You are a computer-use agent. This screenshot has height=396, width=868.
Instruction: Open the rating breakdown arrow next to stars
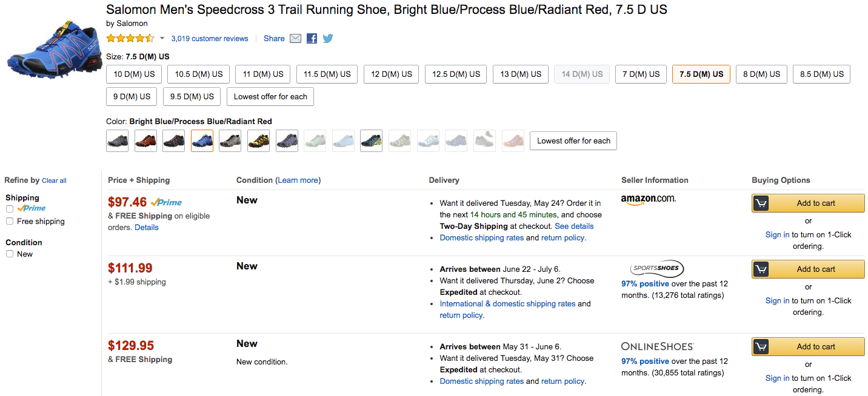pos(162,38)
